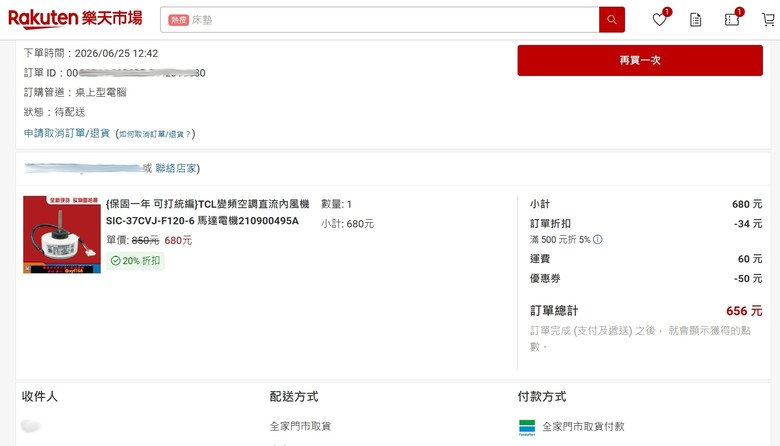Click the 再買一次 button

tap(640, 60)
